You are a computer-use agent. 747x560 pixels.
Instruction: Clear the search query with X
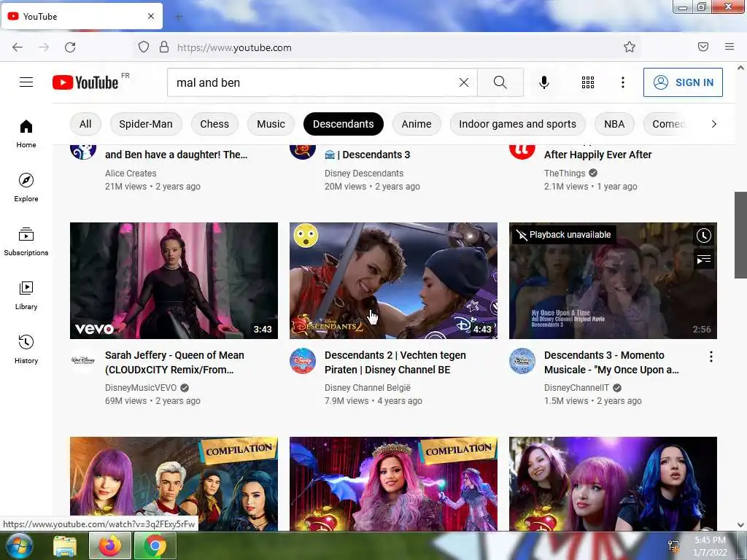[463, 82]
